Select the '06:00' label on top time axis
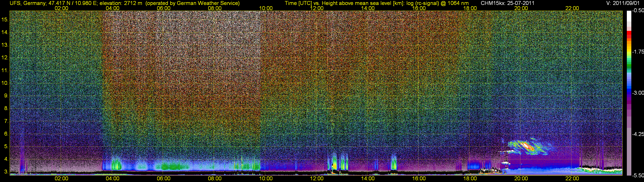 coord(164,8)
